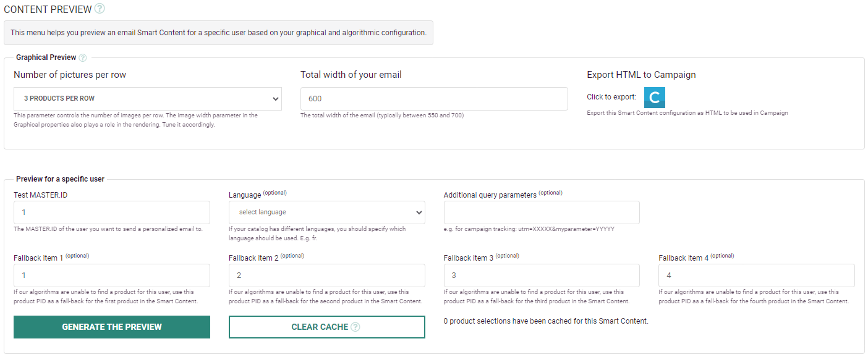Expand the select language dropdown

click(x=326, y=212)
